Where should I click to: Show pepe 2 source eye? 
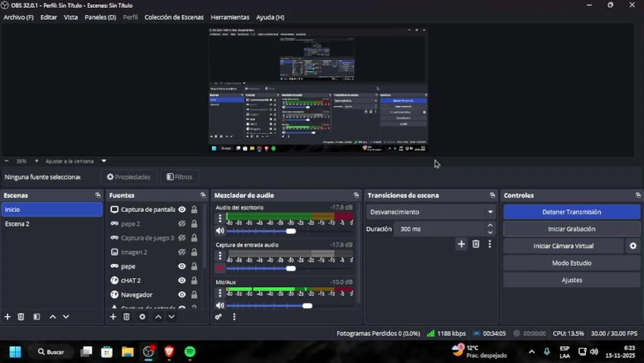pyautogui.click(x=182, y=224)
